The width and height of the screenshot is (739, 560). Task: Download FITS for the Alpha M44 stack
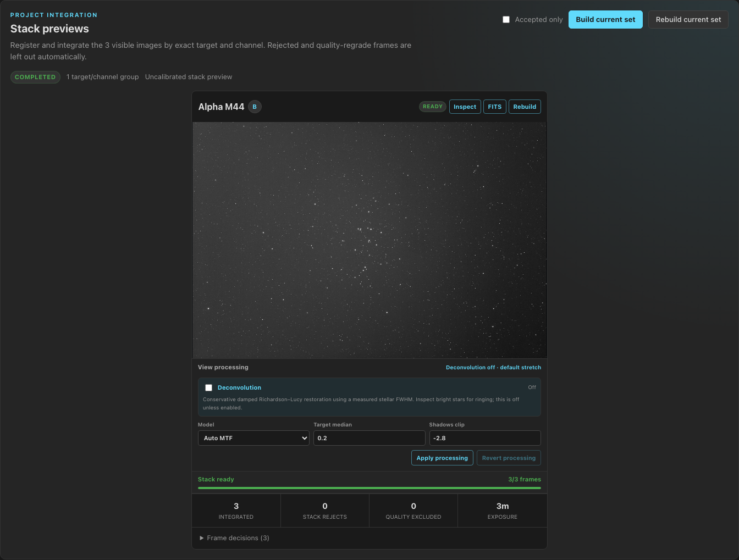495,107
